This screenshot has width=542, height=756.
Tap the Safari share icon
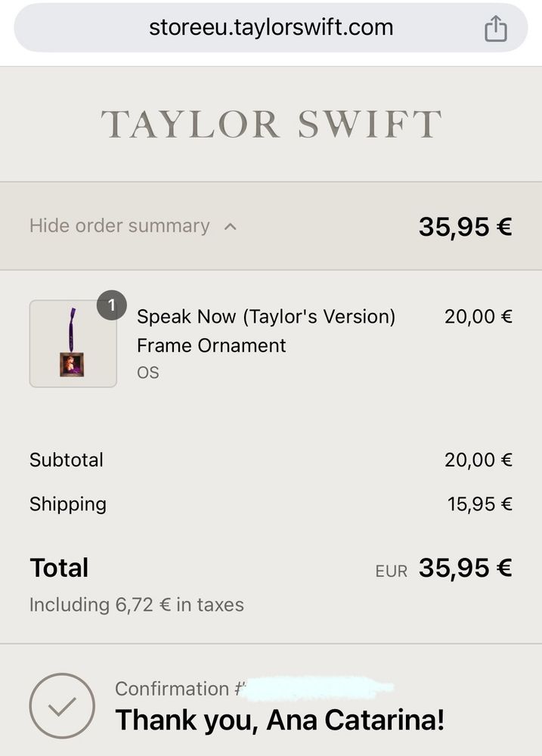point(495,29)
